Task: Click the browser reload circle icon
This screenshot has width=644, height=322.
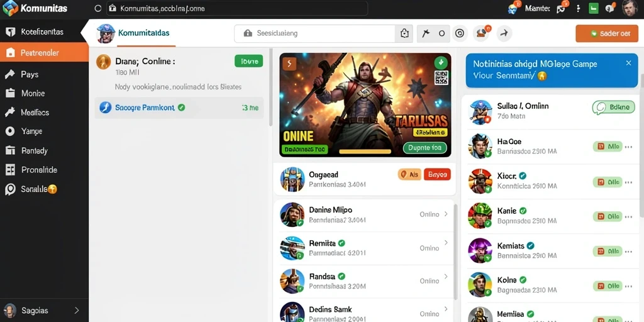Action: (97, 8)
